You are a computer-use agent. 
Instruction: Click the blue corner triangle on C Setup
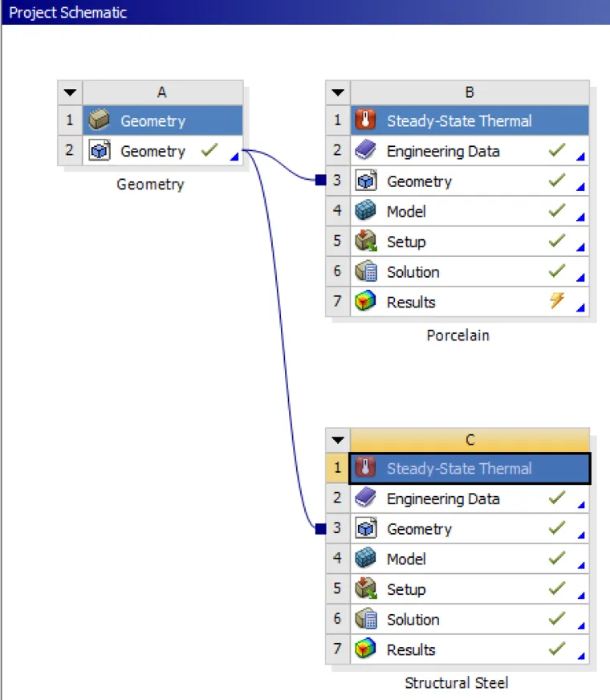(581, 595)
